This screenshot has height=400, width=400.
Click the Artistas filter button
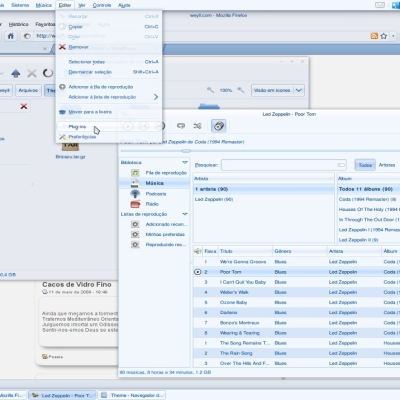click(387, 165)
